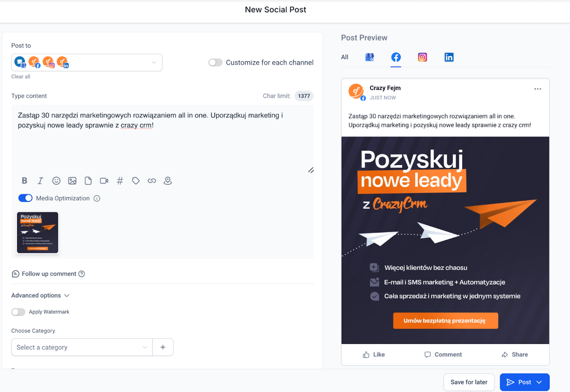Insert a hashtag via the # icon
Image resolution: width=570 pixels, height=392 pixels.
tap(120, 181)
